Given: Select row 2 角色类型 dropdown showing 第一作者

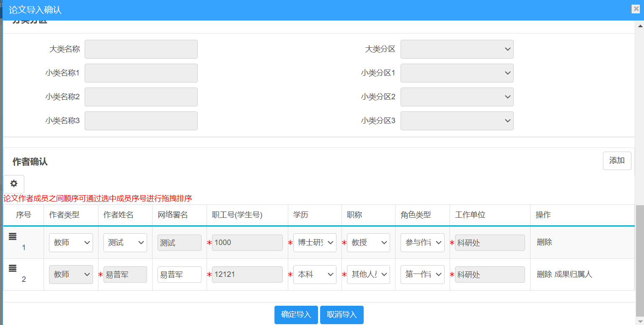Looking at the screenshot, I should 422,275.
